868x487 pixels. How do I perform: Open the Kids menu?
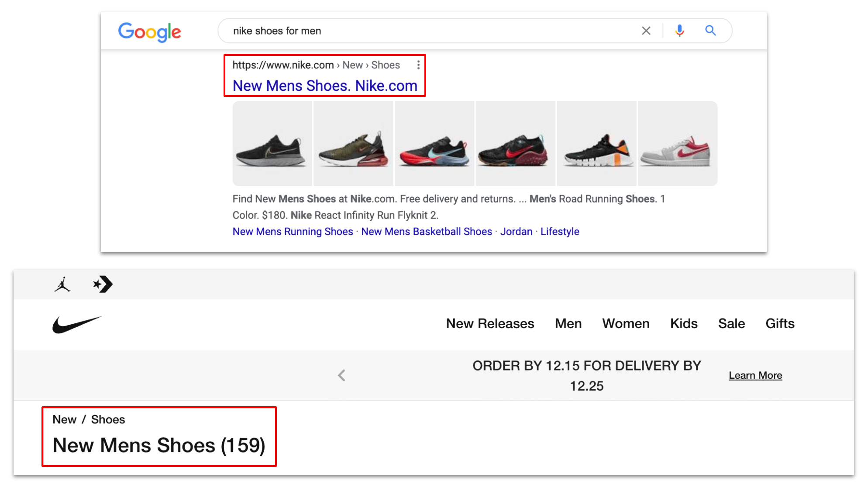click(x=684, y=323)
